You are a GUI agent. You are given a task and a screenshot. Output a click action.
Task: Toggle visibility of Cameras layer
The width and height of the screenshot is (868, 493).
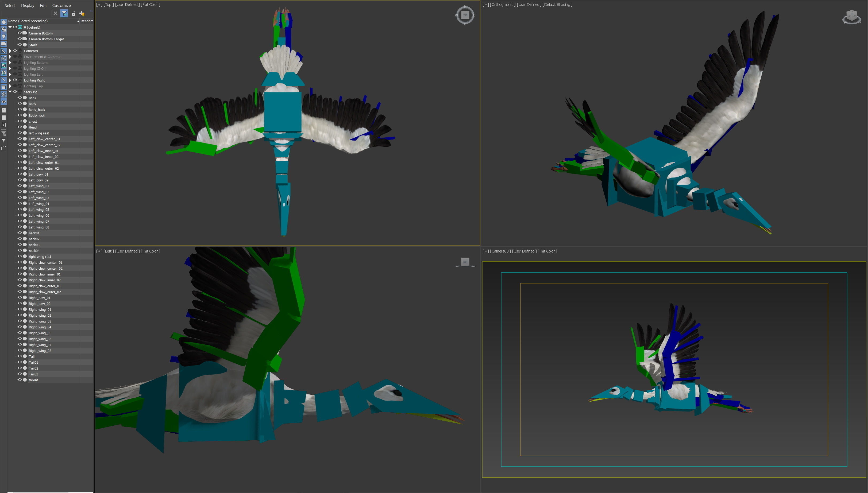[x=15, y=51]
